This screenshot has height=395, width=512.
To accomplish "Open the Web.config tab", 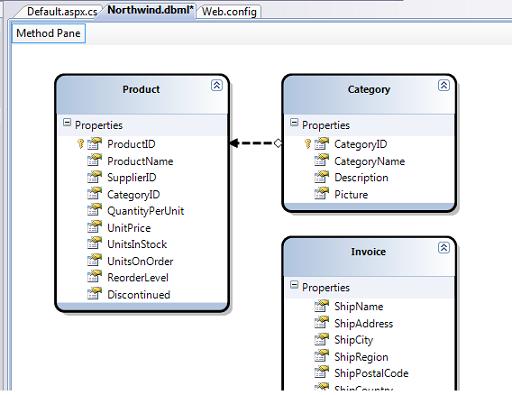I will pyautogui.click(x=229, y=12).
